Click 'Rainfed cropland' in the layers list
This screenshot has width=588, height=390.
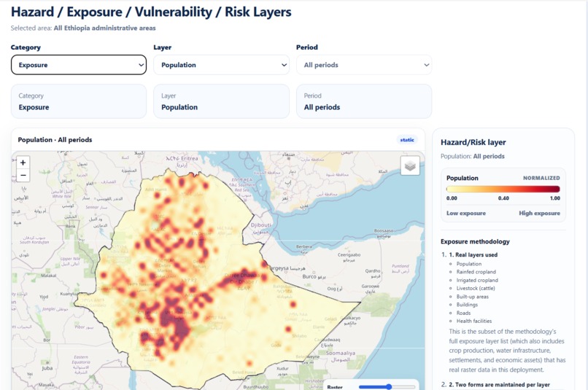click(476, 272)
